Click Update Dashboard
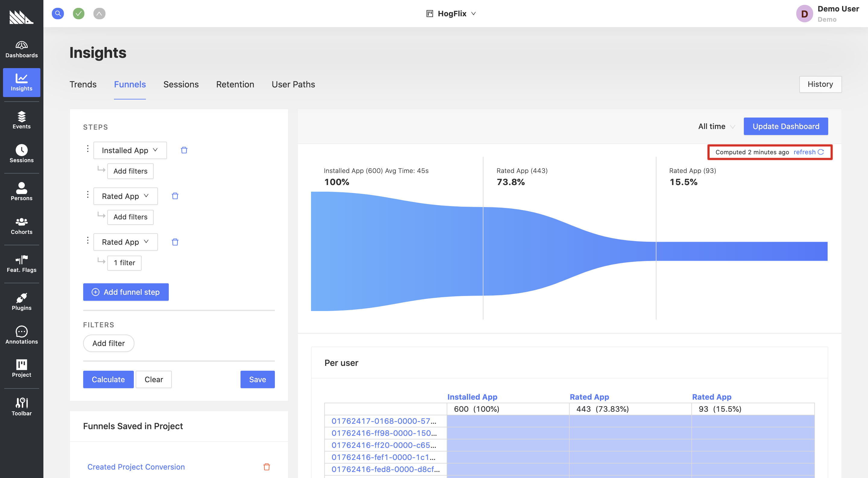The image size is (868, 478). point(786,126)
